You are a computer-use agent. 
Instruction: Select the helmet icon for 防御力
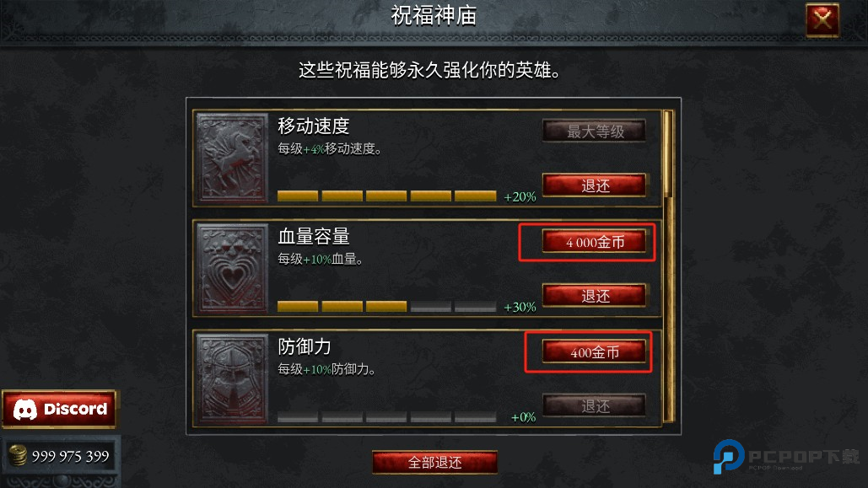tap(232, 379)
